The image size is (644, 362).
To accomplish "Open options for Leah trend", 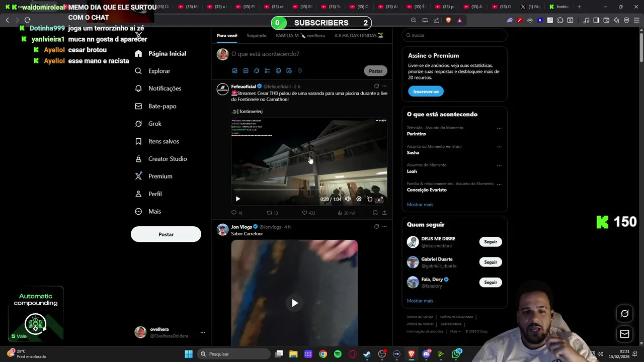I will pyautogui.click(x=499, y=165).
